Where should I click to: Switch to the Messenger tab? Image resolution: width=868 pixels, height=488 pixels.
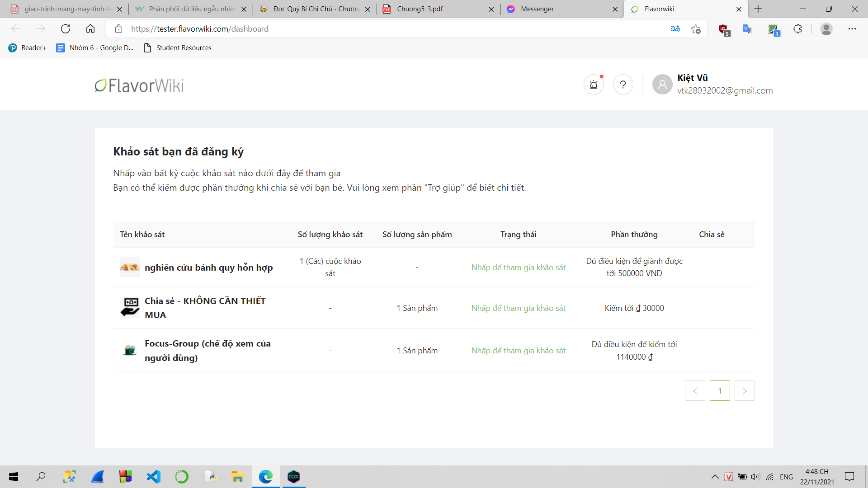537,9
